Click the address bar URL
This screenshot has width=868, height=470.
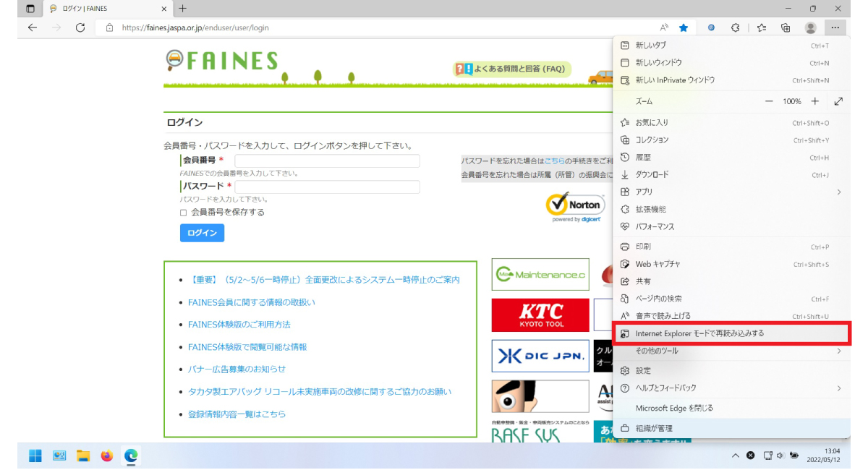pos(195,27)
